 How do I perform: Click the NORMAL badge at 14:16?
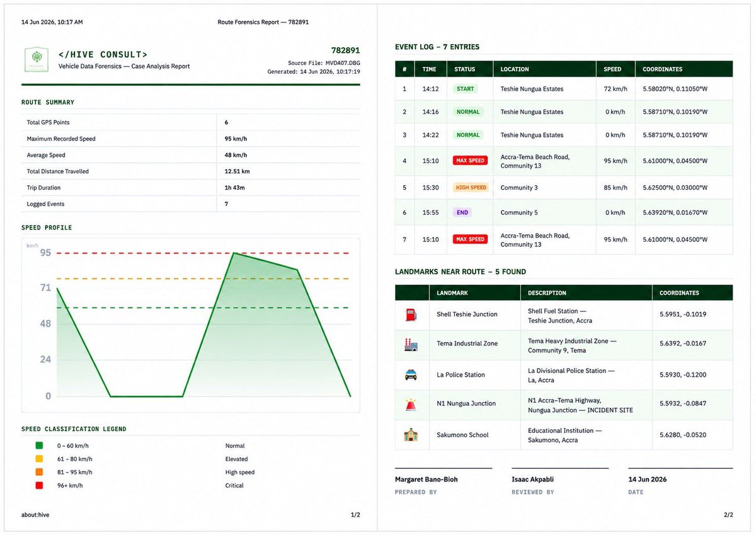click(468, 112)
